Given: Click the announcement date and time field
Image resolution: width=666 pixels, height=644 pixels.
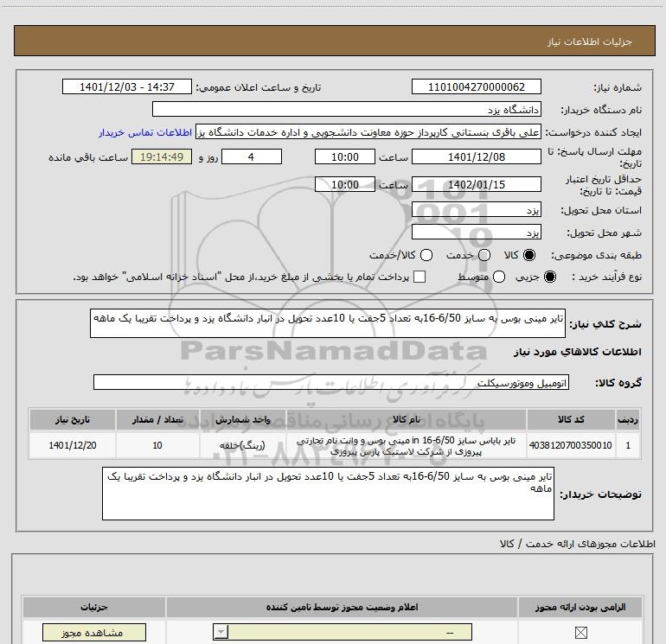Looking at the screenshot, I should click(x=127, y=86).
